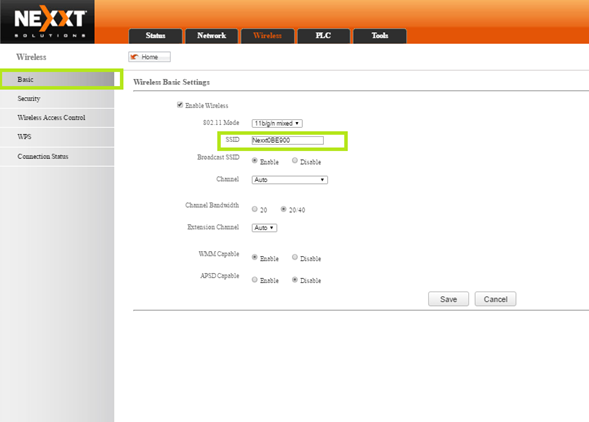Open the PLC tab

click(323, 36)
